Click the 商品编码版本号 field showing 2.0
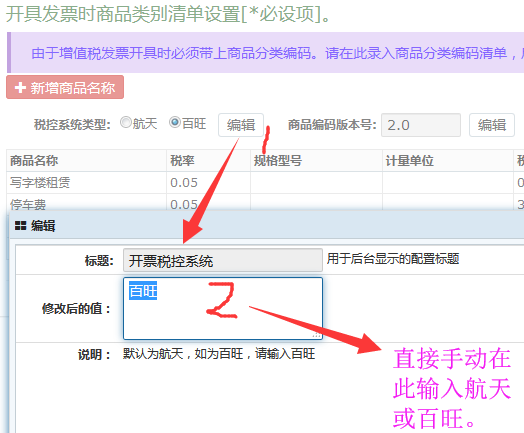524x433 pixels. 421,125
